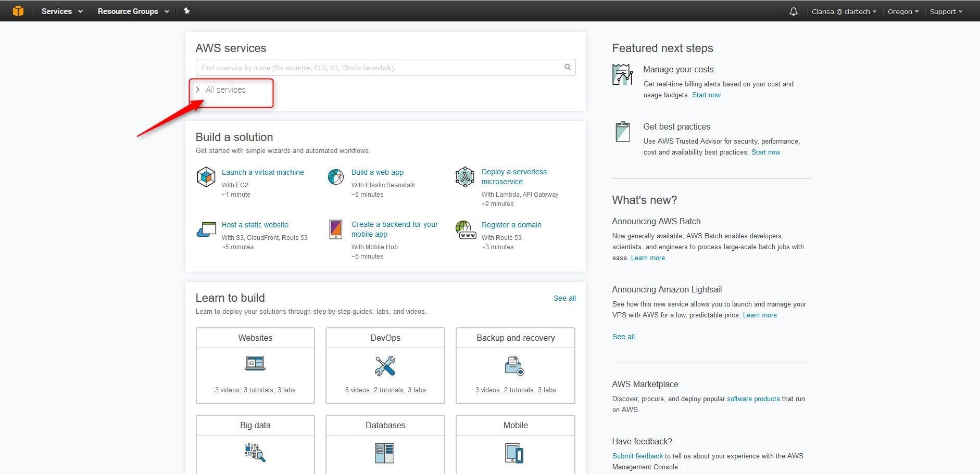Click the Manage your costs chart icon
Image resolution: width=980 pixels, height=474 pixels.
pyautogui.click(x=622, y=74)
